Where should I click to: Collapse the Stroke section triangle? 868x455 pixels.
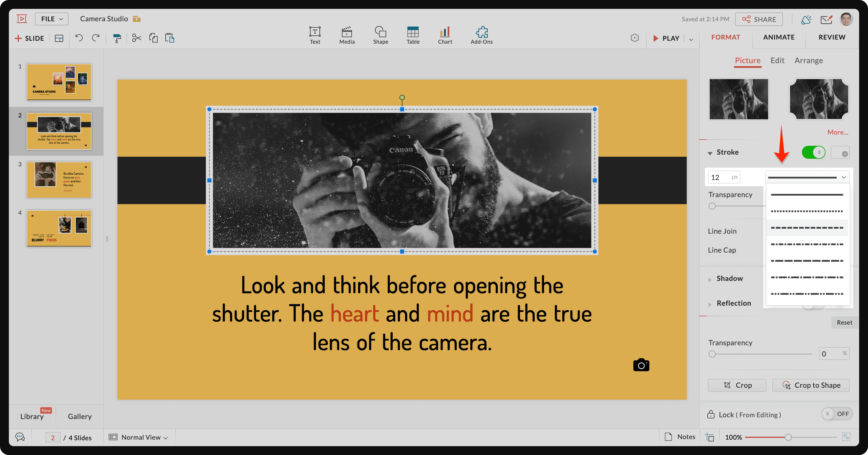point(710,153)
